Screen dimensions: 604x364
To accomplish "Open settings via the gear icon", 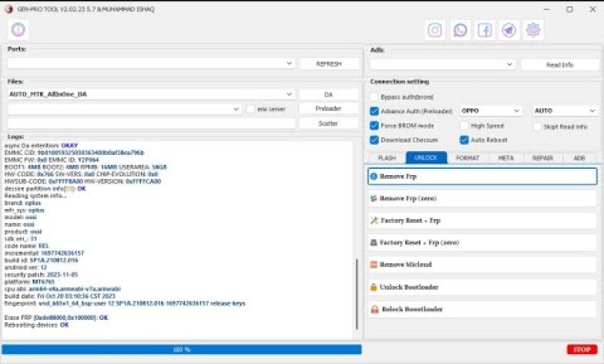I will pos(533,30).
